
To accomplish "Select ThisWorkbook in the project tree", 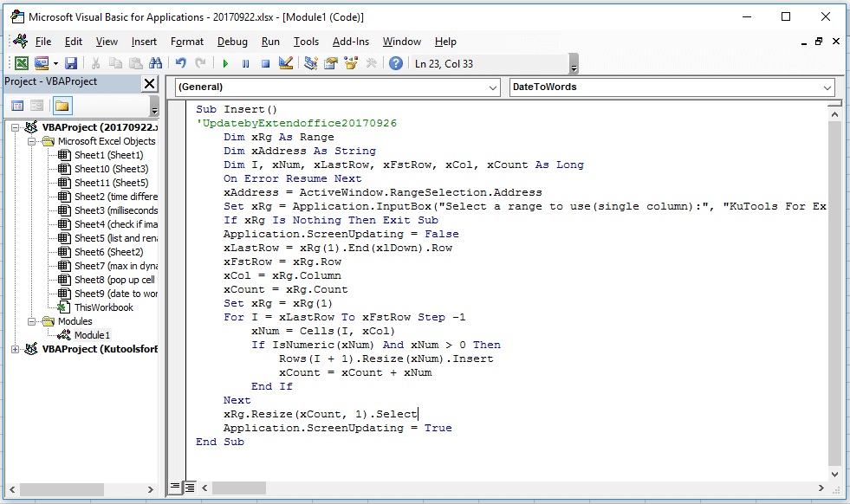I will point(103,307).
